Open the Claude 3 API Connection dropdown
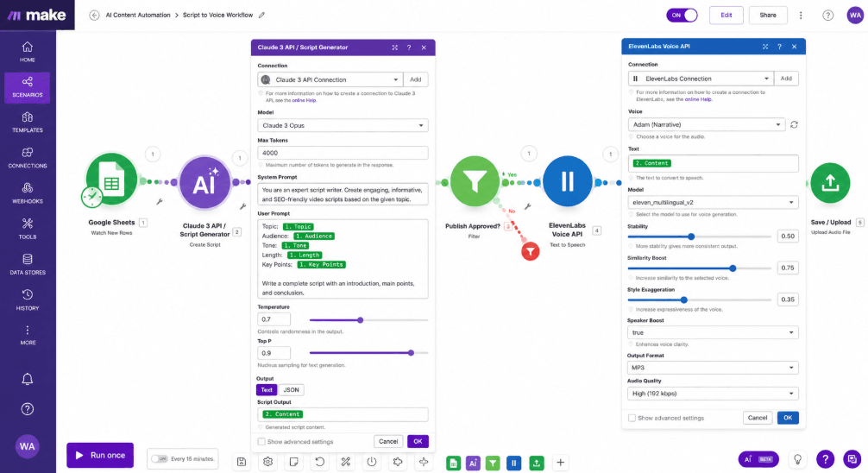The height and width of the screenshot is (473, 868). click(x=330, y=79)
